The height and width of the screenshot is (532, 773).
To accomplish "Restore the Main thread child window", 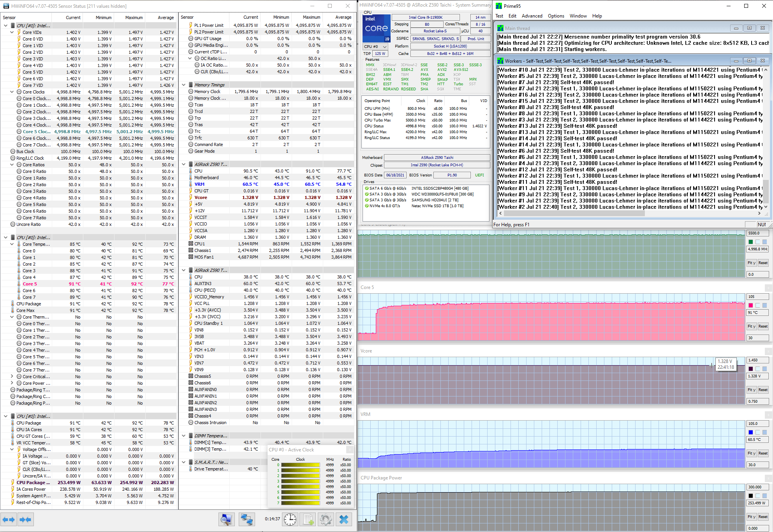I will pyautogui.click(x=749, y=28).
